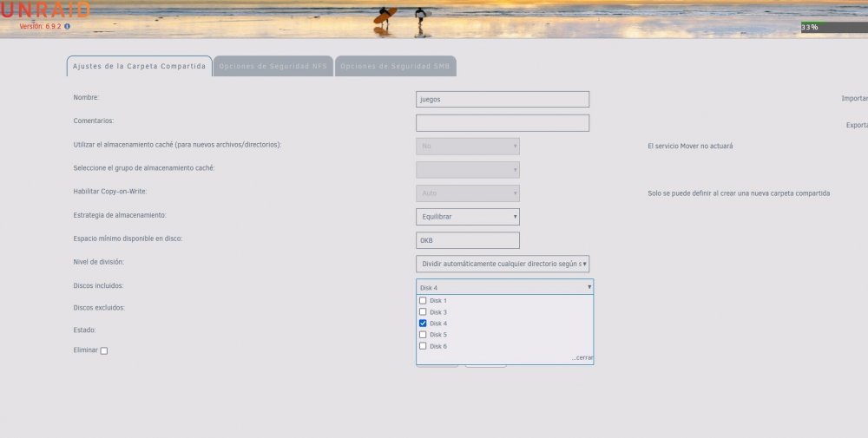868x438 pixels.
Task: Open the Copy-on-Write Auto dropdown
Action: (468, 193)
